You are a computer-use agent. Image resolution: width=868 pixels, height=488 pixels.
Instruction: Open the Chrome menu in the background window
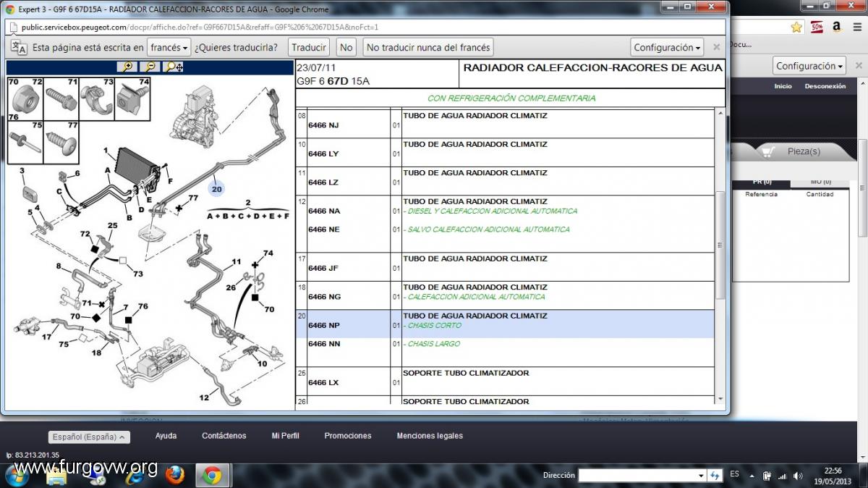[856, 27]
